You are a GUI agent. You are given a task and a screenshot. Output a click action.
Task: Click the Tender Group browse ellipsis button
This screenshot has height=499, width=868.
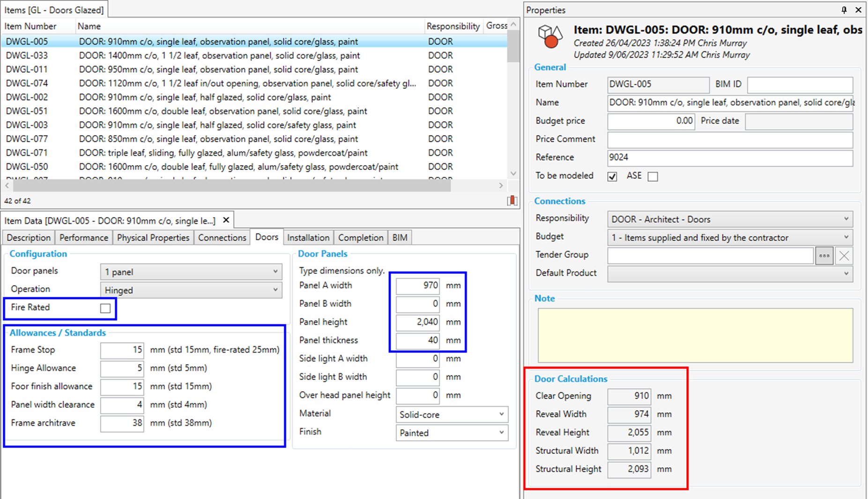(x=824, y=256)
